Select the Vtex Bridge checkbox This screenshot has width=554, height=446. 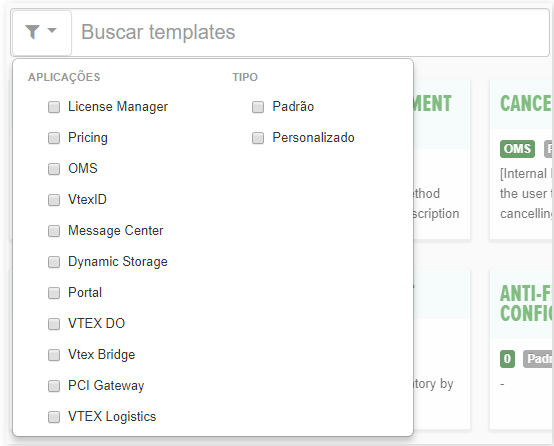coord(54,355)
